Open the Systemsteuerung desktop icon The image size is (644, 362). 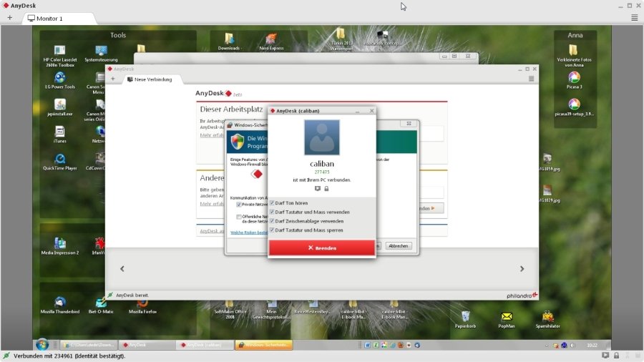pos(101,54)
